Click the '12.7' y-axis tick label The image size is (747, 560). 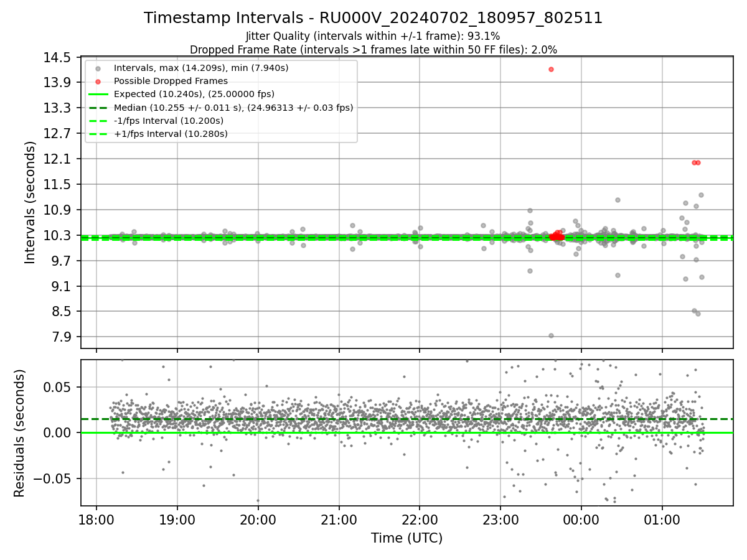58,134
